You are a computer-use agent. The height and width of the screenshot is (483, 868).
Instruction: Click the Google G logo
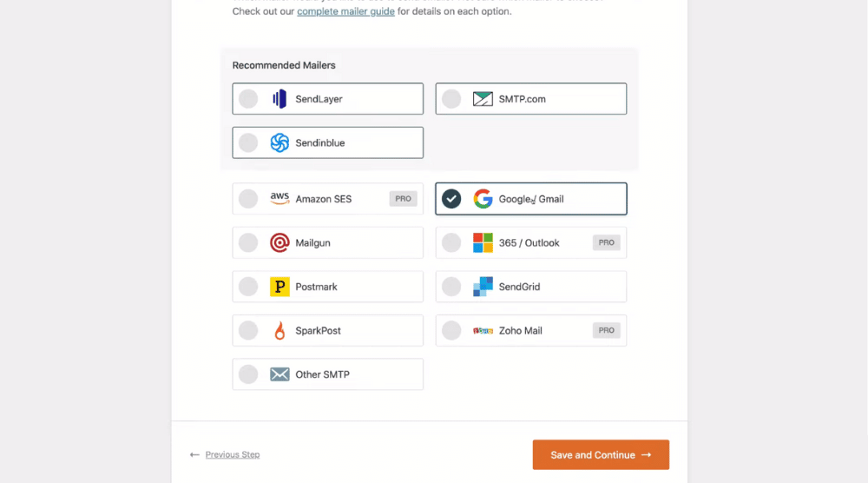483,199
